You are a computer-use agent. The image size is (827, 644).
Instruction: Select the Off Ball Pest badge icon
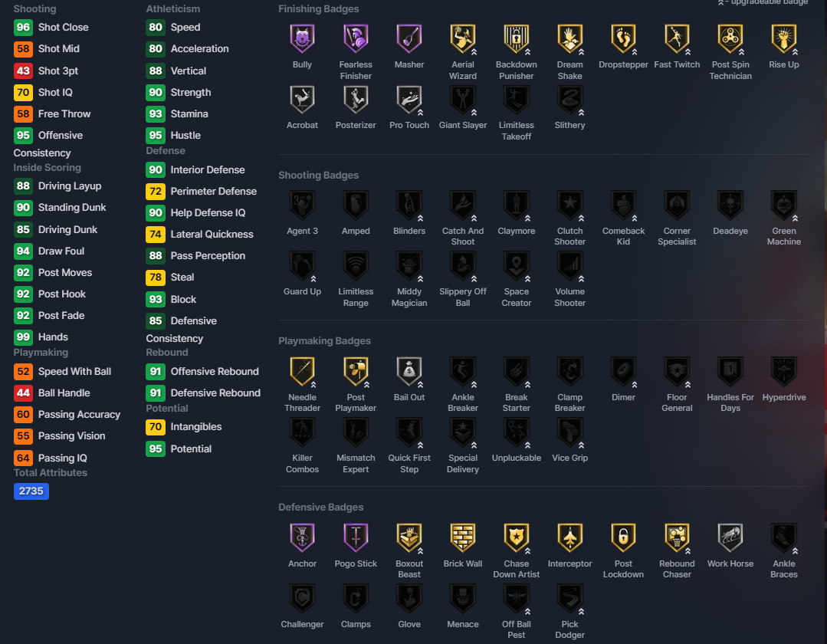point(517,598)
